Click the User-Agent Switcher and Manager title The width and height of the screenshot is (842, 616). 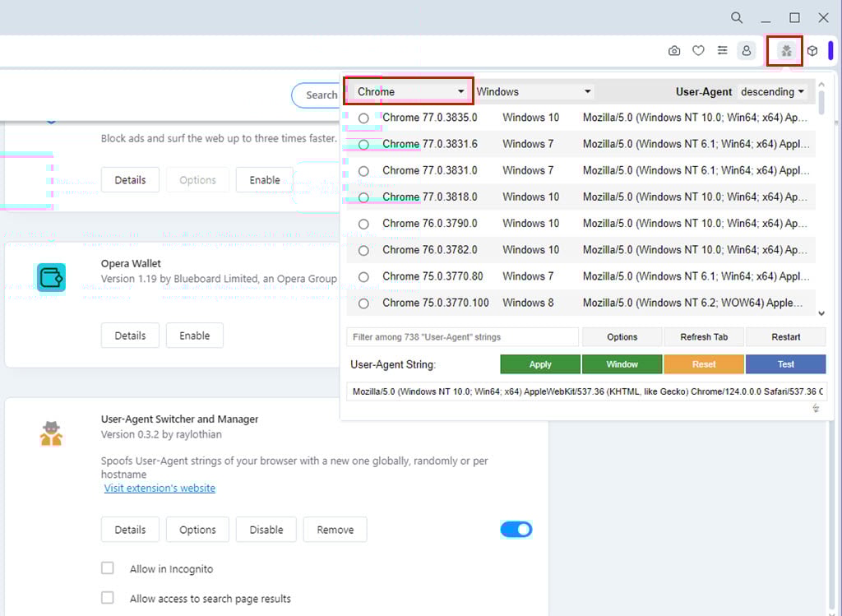tap(179, 419)
